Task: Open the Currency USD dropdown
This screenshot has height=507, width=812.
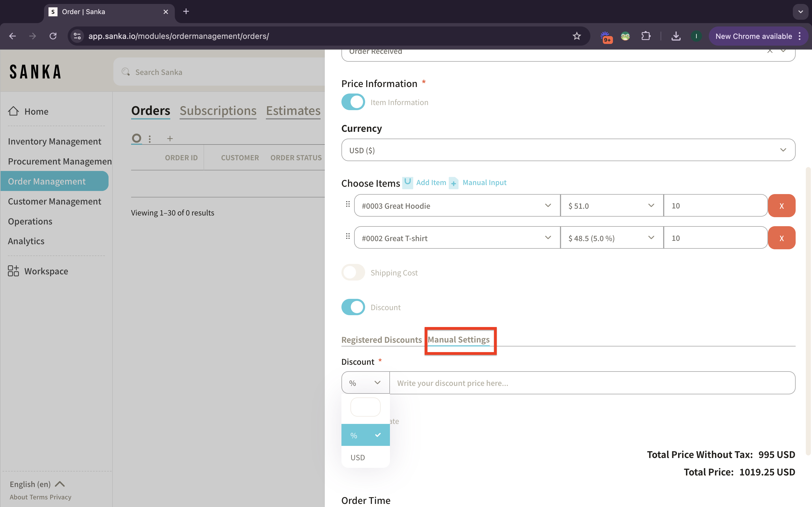Action: coord(568,150)
